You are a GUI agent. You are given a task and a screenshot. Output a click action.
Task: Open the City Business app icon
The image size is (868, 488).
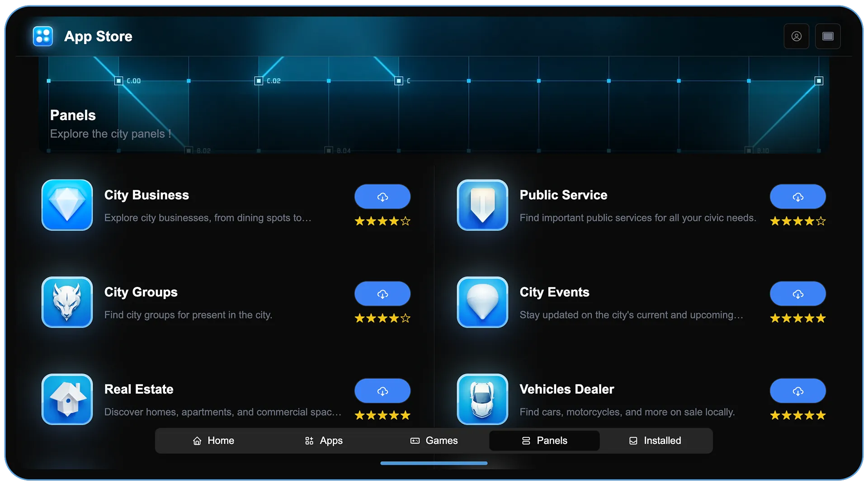point(67,206)
